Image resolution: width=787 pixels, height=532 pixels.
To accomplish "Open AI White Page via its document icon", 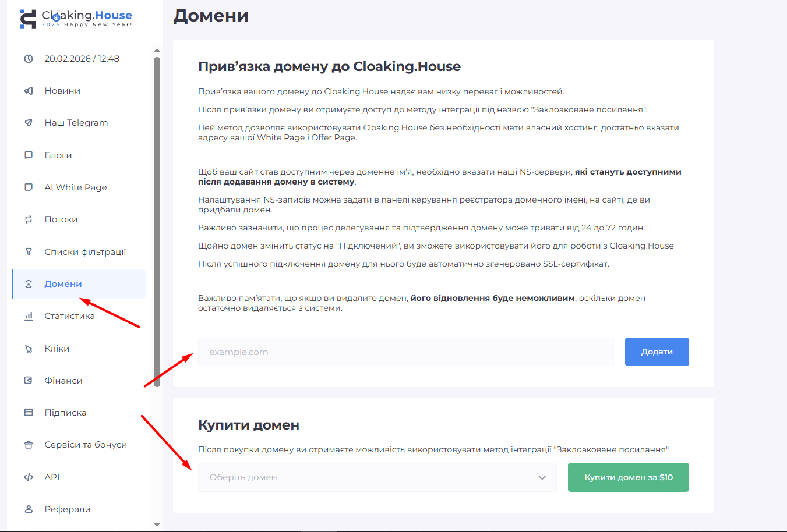I will click(x=29, y=187).
